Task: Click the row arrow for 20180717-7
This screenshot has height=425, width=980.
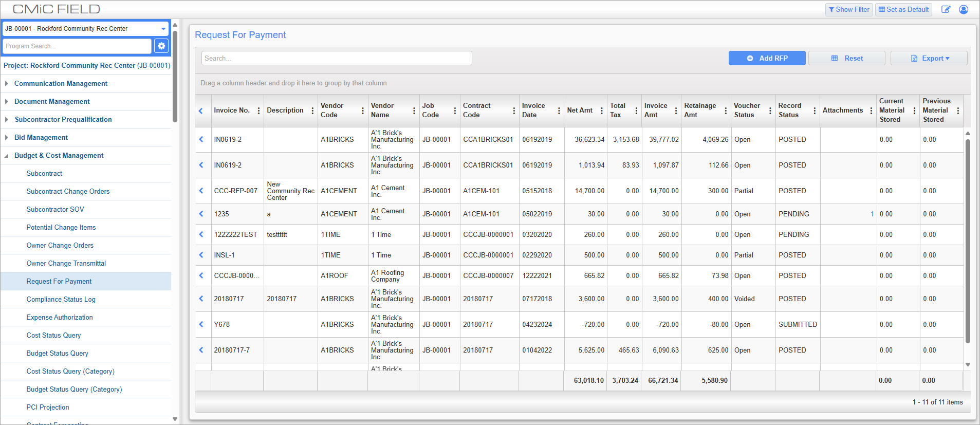Action: [x=201, y=350]
